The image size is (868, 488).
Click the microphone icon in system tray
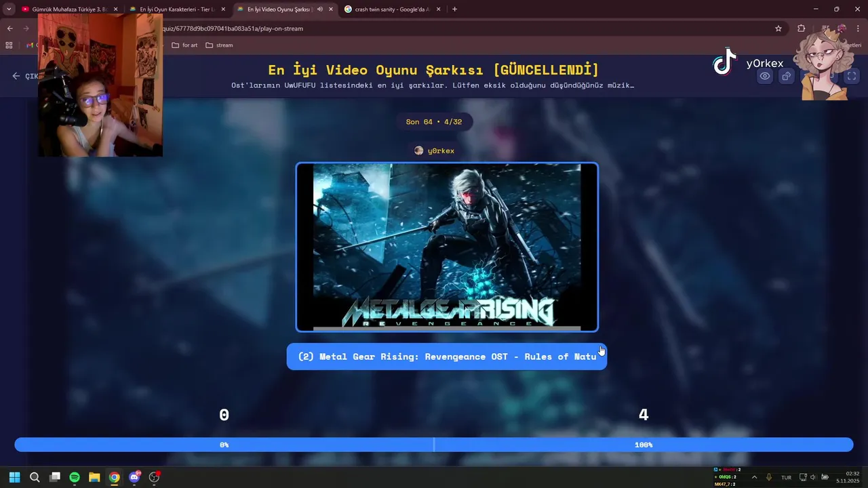pos(769,477)
